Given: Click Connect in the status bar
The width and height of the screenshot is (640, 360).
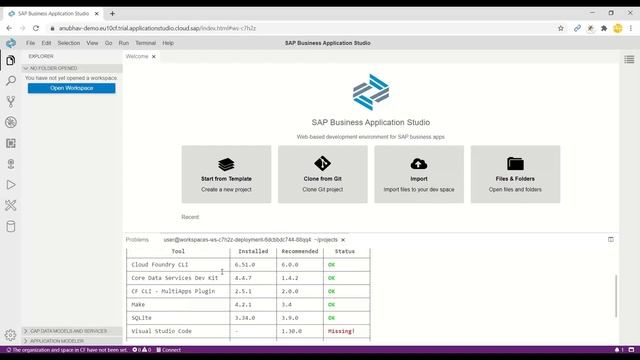Looking at the screenshot, I should (169, 350).
